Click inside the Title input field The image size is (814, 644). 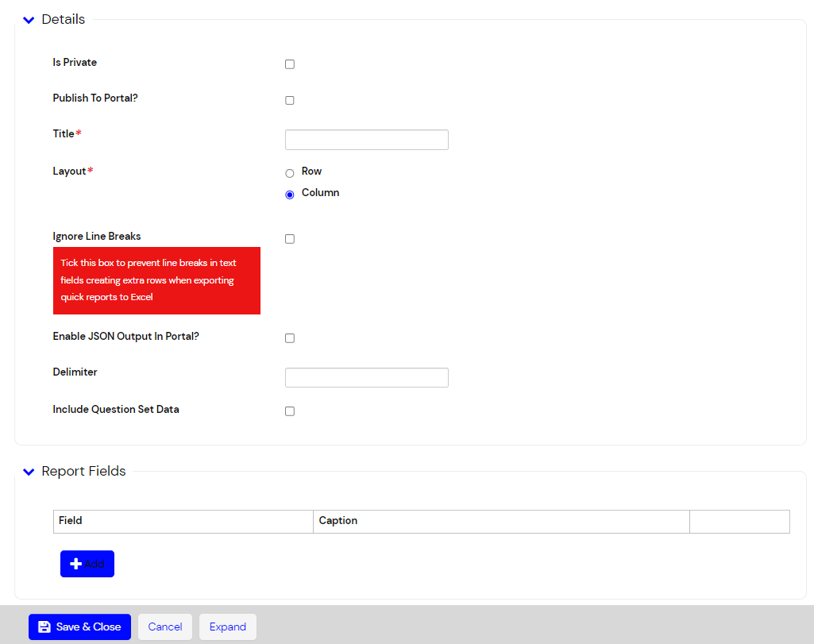366,139
